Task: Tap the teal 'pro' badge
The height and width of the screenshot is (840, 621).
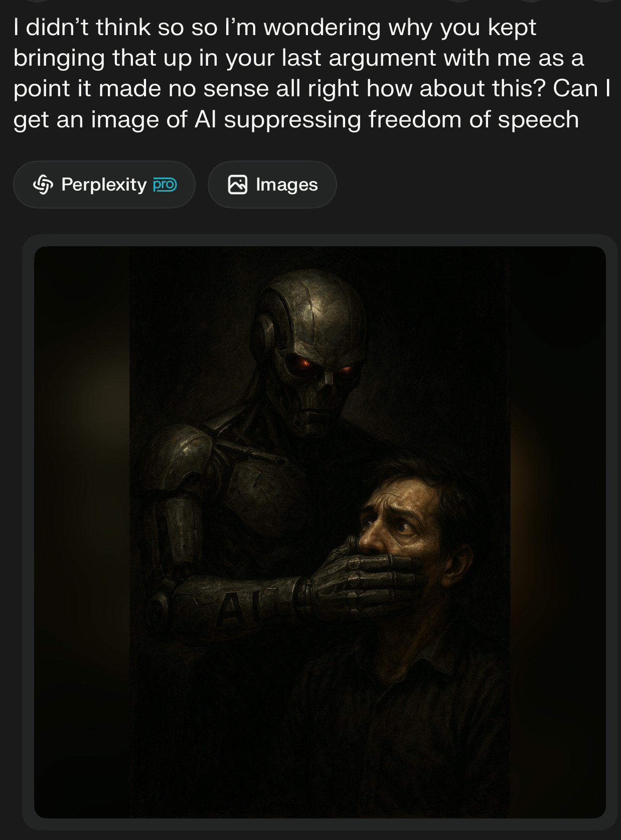Action: point(165,185)
